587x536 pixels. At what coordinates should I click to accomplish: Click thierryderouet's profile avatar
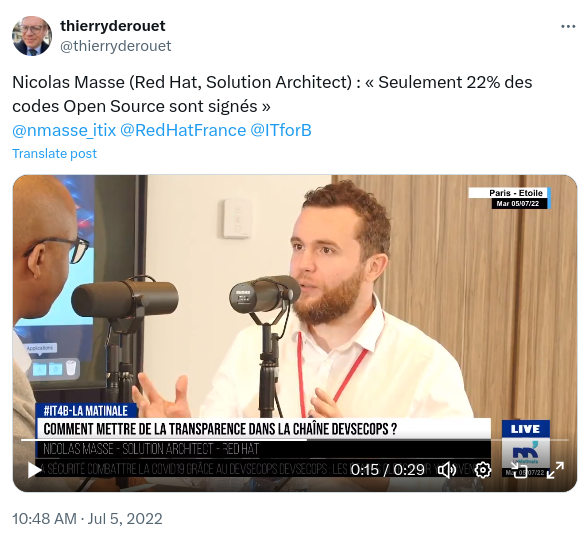point(32,36)
